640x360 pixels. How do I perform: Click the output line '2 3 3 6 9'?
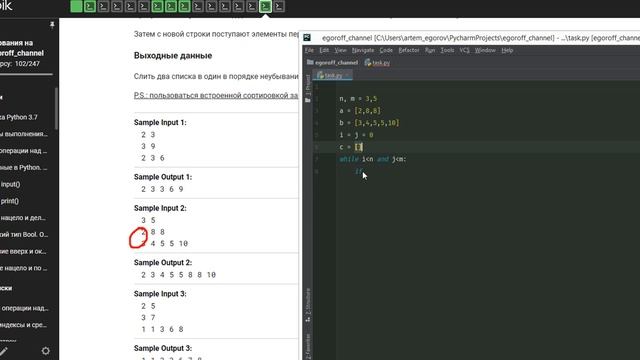coord(162,189)
